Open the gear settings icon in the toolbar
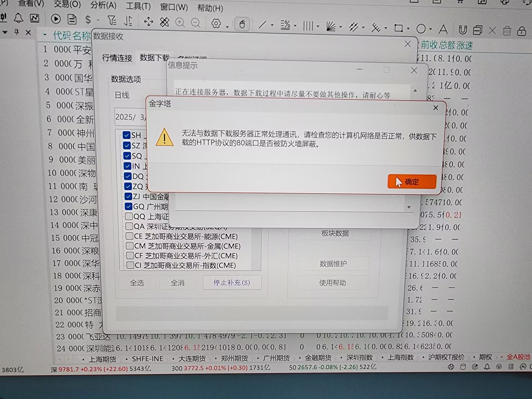 coord(216,23)
